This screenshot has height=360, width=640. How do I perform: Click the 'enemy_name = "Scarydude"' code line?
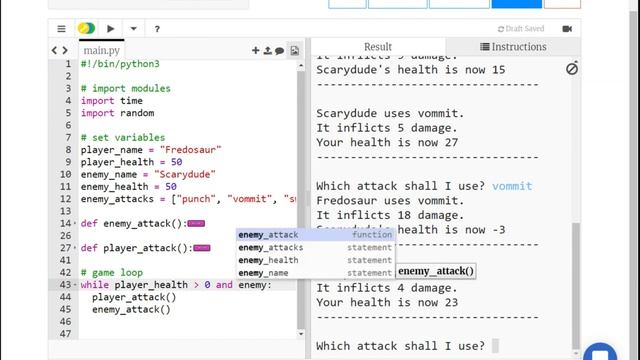click(x=148, y=174)
